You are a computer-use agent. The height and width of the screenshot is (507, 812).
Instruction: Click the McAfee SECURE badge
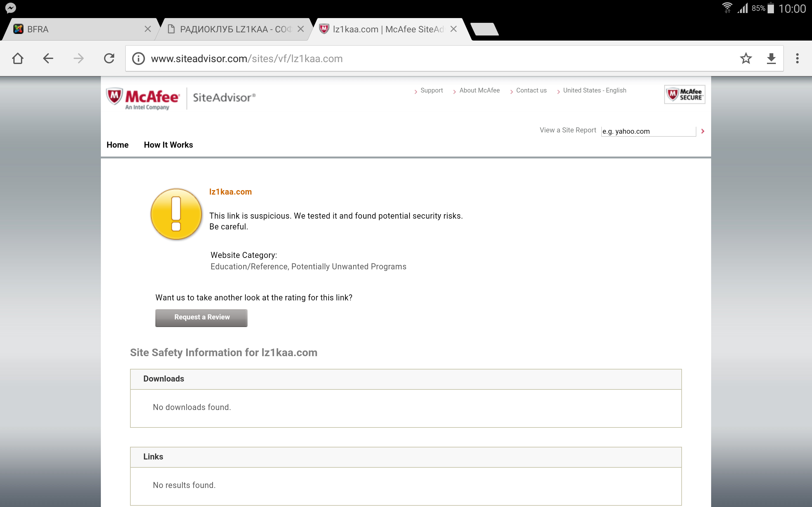684,94
